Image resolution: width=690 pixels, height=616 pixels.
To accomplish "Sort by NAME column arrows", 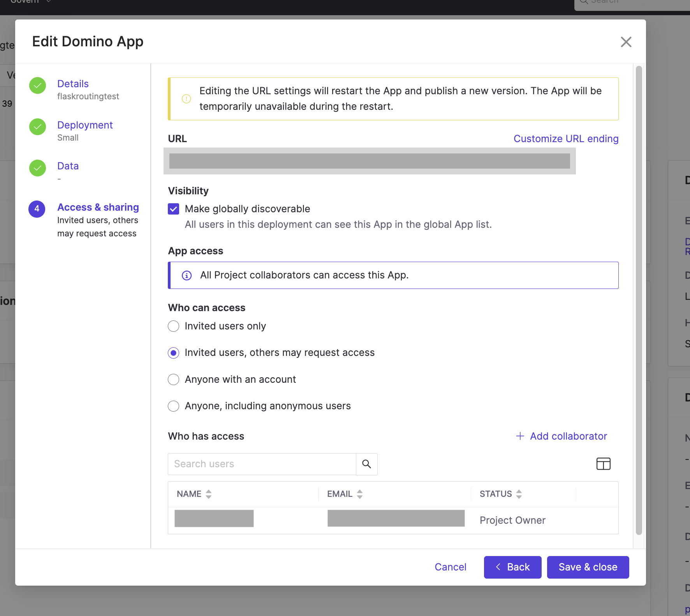I will coord(209,494).
